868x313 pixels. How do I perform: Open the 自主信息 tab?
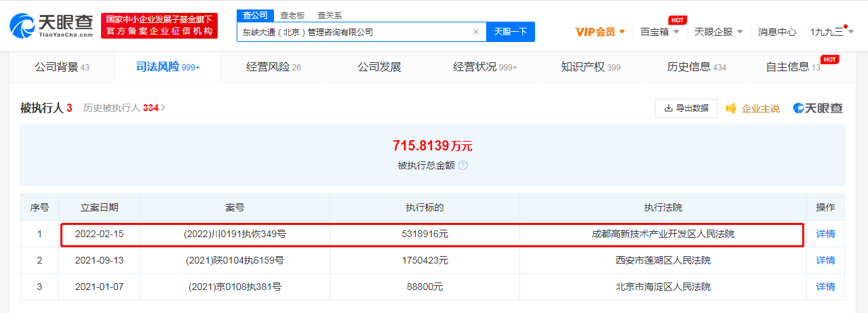(793, 67)
